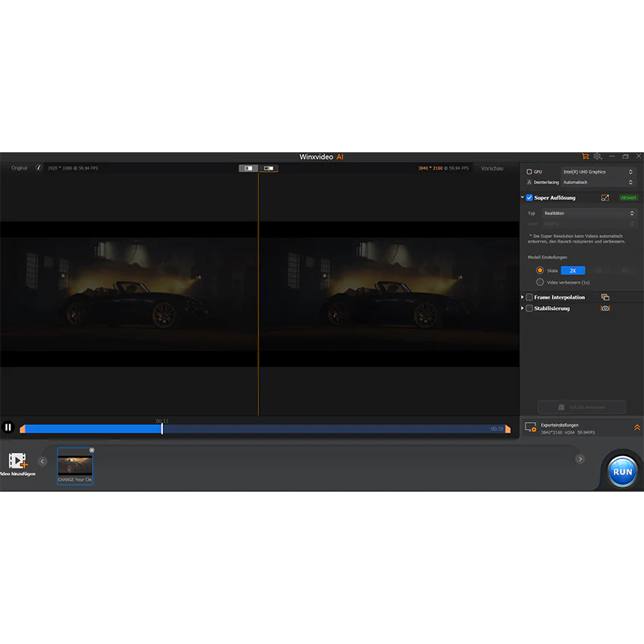
Task: Click the enhanced preview video pane
Action: point(389,294)
